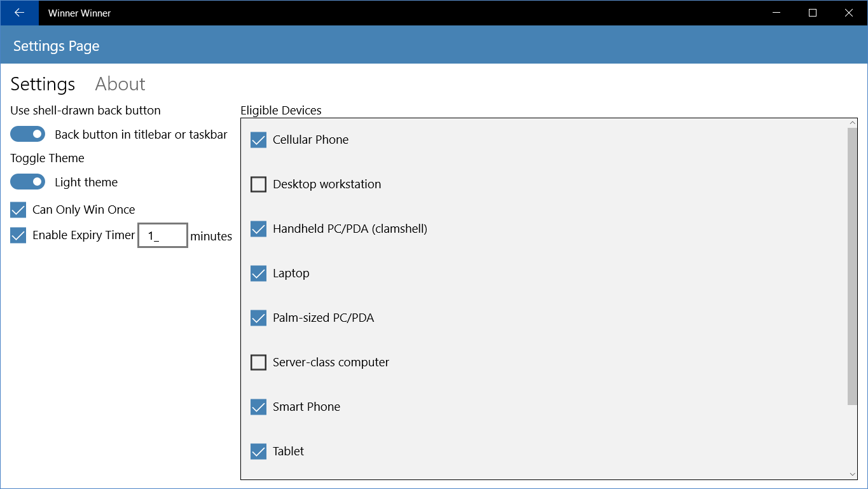
Task: Click scroll up arrow in device list
Action: 853,123
